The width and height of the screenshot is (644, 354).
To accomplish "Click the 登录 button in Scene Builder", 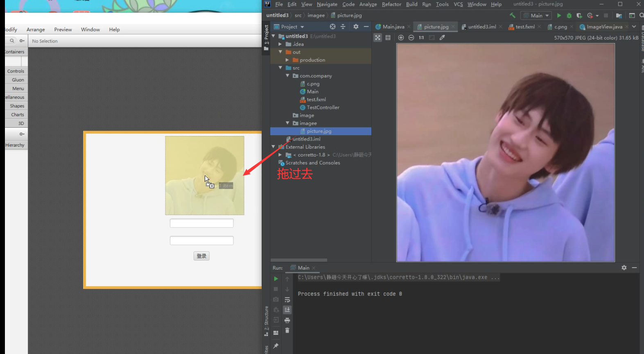I will pos(201,256).
